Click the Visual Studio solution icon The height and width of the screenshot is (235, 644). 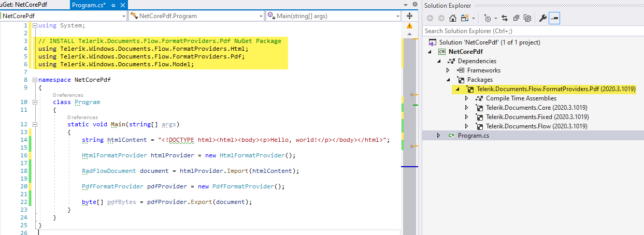(x=433, y=42)
